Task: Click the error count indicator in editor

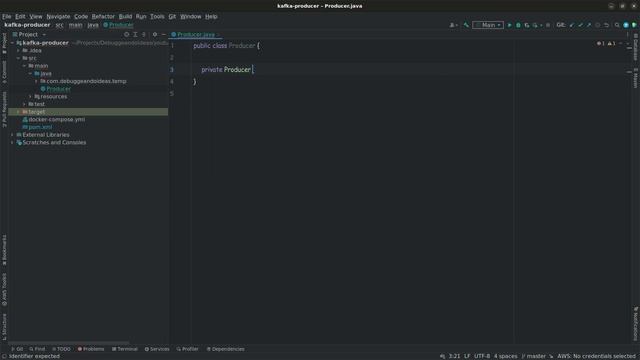Action: [600, 43]
